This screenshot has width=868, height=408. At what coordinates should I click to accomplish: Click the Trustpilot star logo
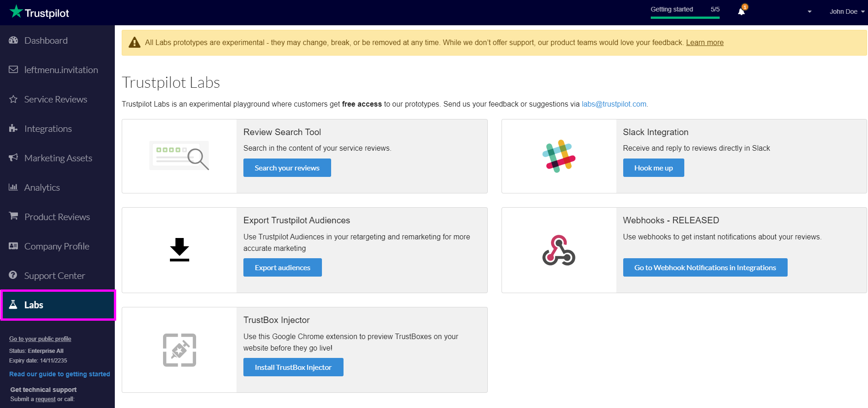point(16,11)
